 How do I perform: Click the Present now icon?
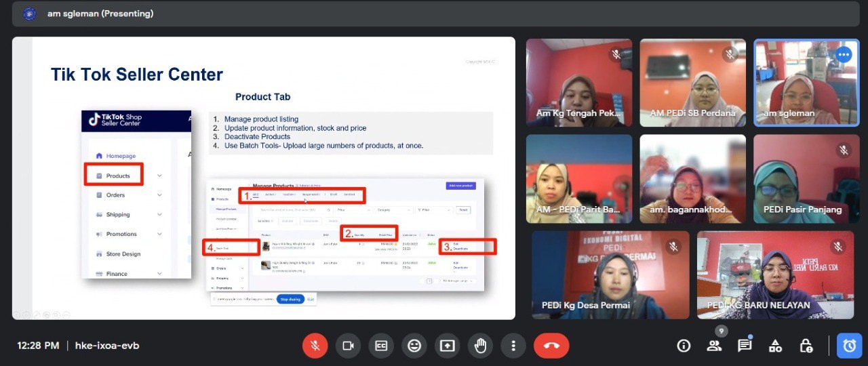point(447,346)
